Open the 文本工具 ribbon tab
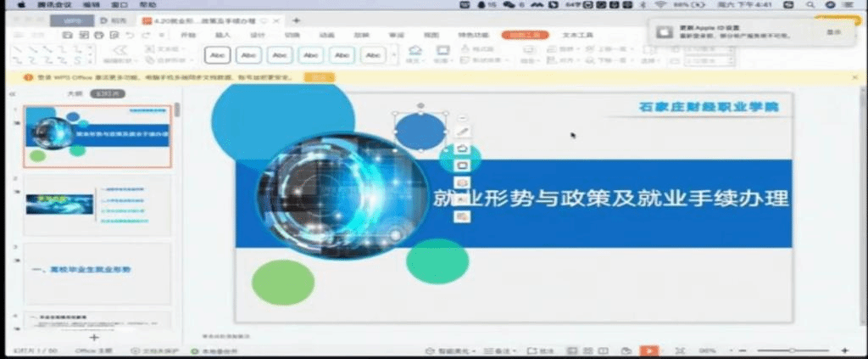 (578, 36)
